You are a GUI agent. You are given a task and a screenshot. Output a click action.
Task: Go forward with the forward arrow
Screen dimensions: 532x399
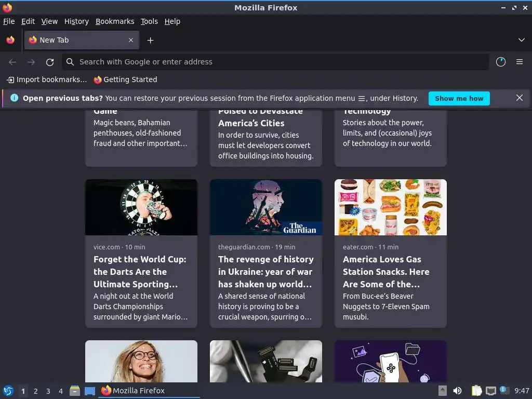(x=31, y=62)
